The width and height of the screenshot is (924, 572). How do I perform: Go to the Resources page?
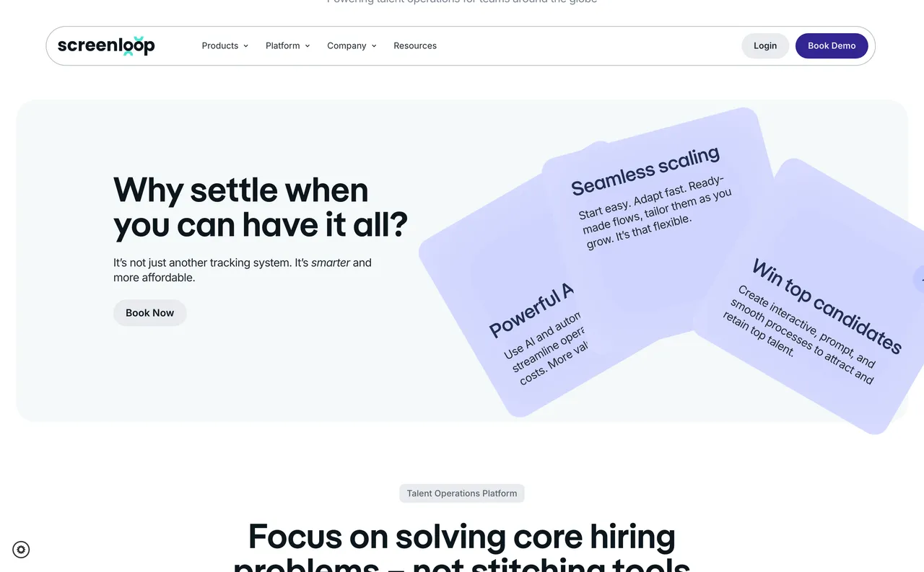pos(415,45)
